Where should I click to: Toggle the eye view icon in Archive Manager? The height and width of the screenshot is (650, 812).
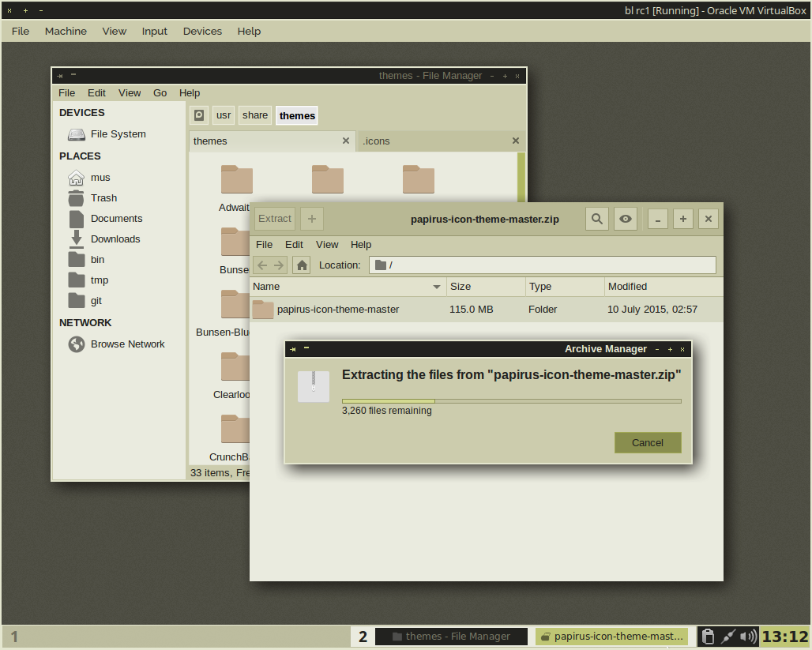625,219
